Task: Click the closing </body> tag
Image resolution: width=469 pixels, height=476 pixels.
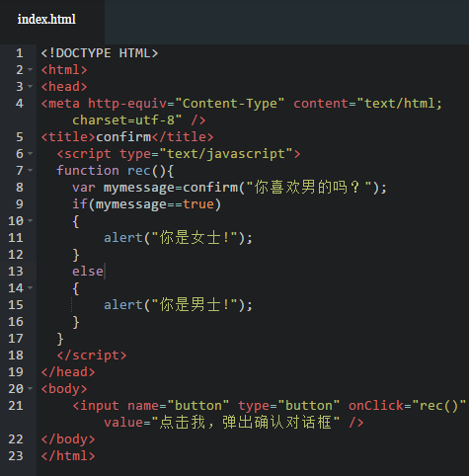Action: [x=68, y=439]
